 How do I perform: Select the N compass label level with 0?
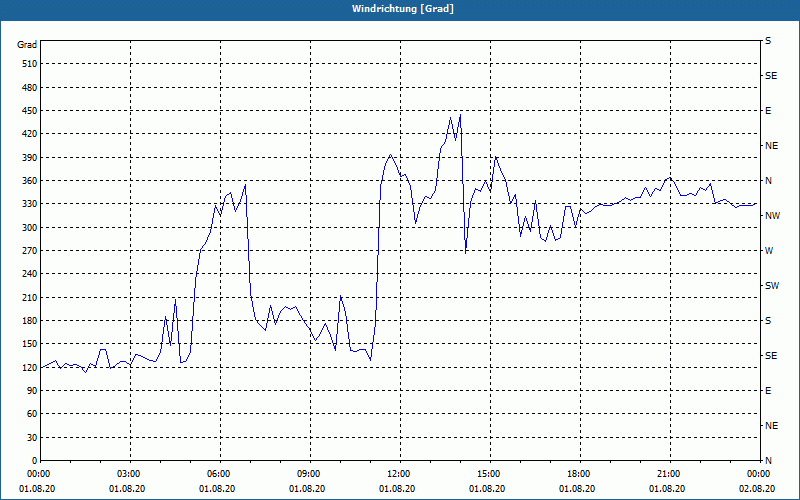768,461
